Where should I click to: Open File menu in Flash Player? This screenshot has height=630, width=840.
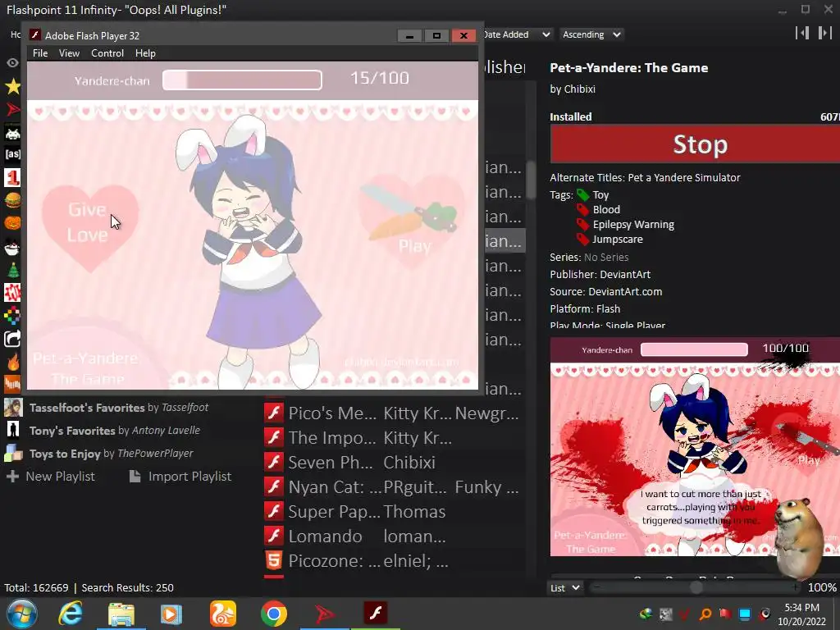(x=40, y=53)
